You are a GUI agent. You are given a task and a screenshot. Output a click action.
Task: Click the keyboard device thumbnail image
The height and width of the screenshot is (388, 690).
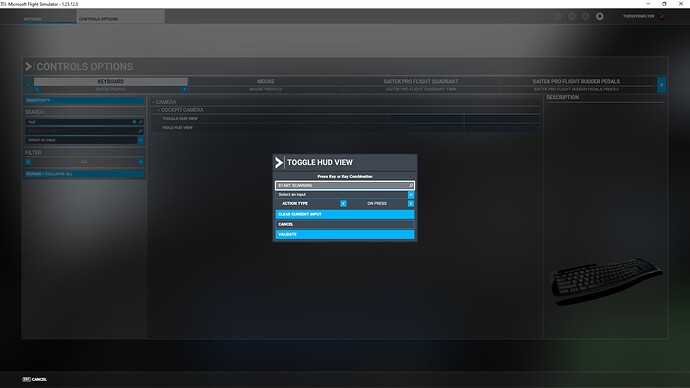click(x=607, y=281)
